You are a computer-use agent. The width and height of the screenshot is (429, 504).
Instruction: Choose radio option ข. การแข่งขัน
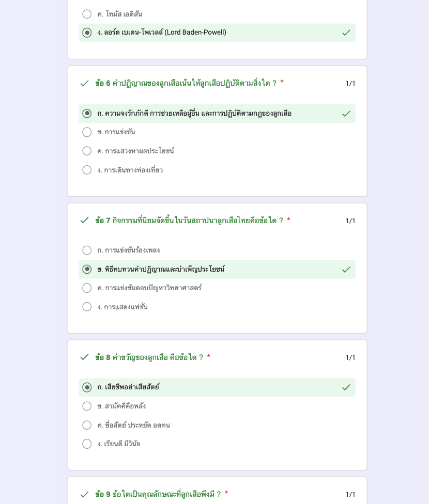pos(87,132)
